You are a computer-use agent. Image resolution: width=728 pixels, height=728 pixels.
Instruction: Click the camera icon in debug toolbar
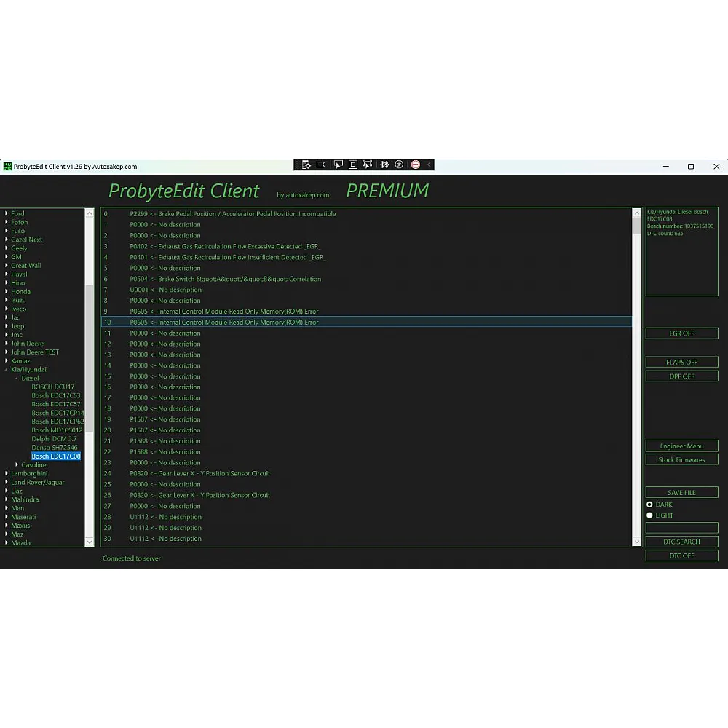(322, 165)
